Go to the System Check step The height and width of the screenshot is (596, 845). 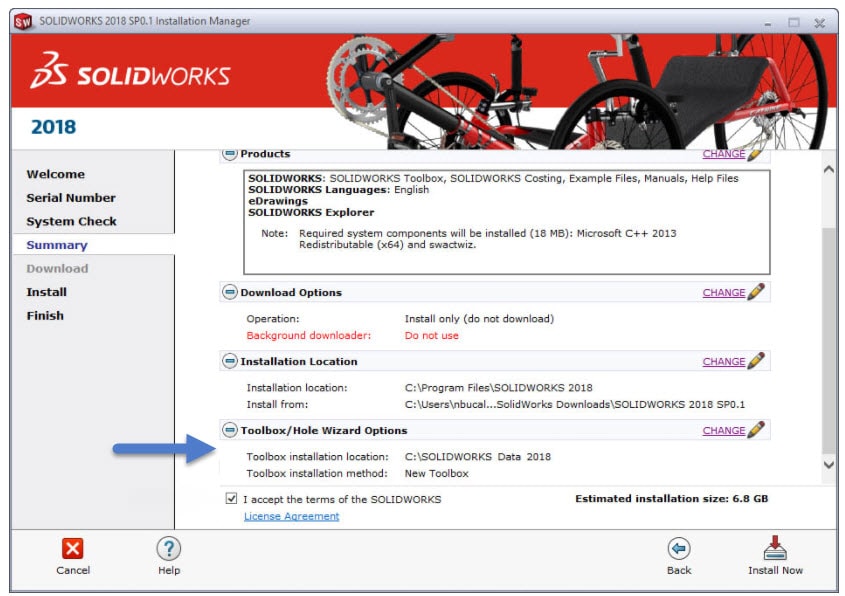click(72, 221)
